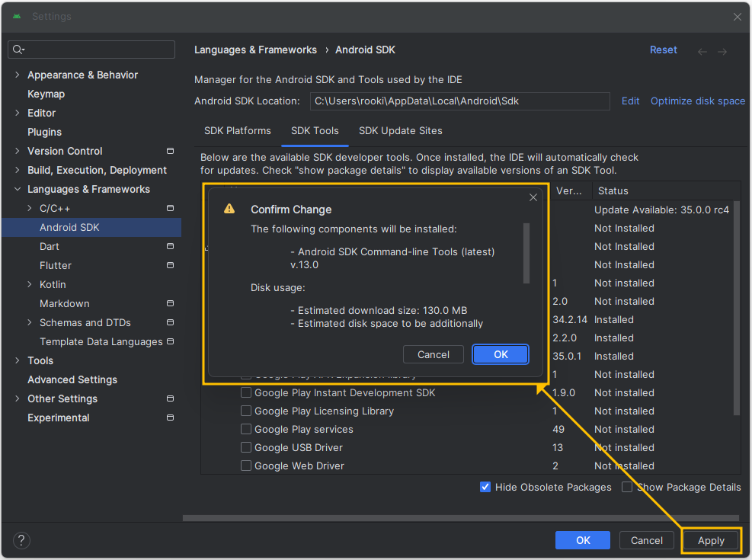The height and width of the screenshot is (560, 752).
Task: Click OK in Confirm Change dialog
Action: [501, 354]
